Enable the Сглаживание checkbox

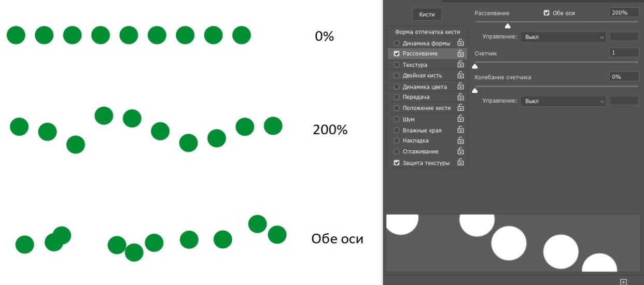397,152
